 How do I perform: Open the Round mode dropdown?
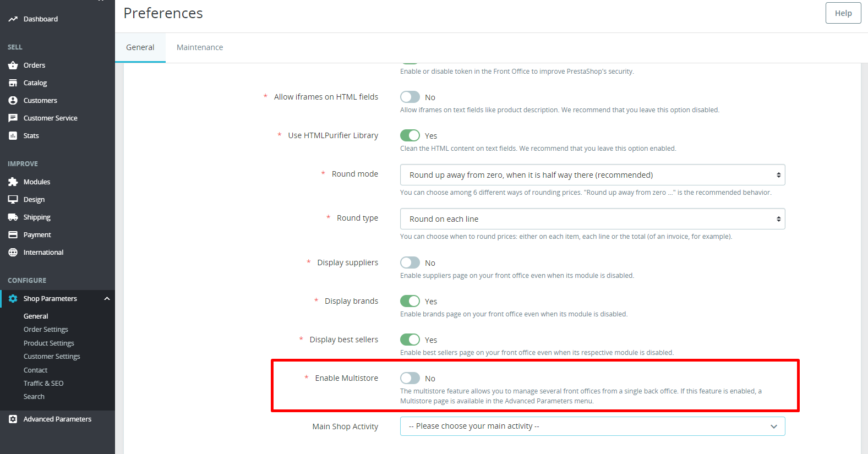[x=592, y=175]
